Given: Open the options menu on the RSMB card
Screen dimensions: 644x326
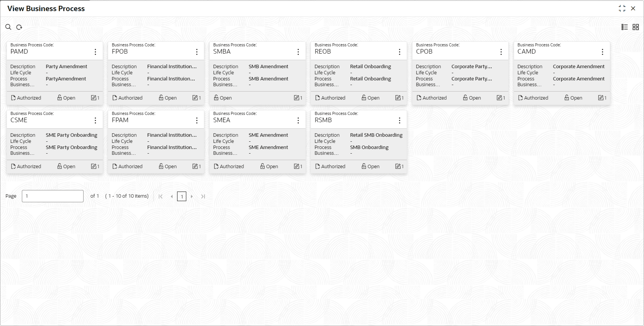Looking at the screenshot, I should pos(399,120).
